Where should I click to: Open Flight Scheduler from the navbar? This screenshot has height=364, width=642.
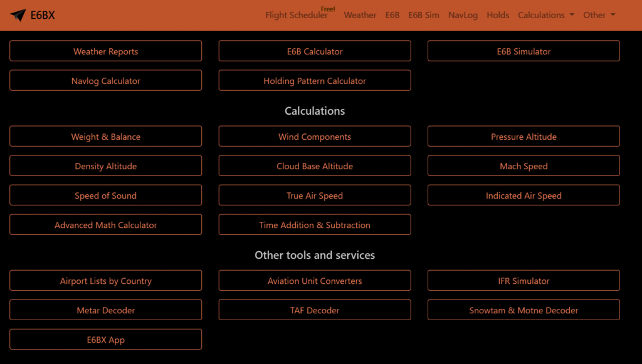[297, 15]
